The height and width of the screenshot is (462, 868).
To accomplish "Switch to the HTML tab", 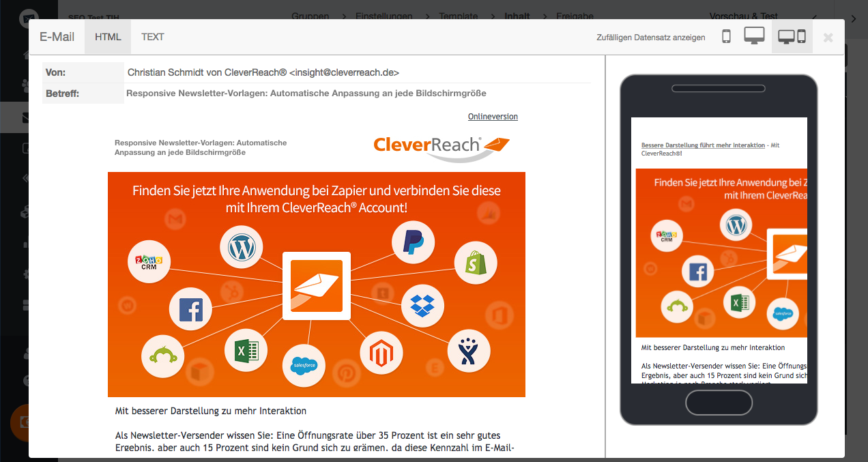I will (108, 37).
